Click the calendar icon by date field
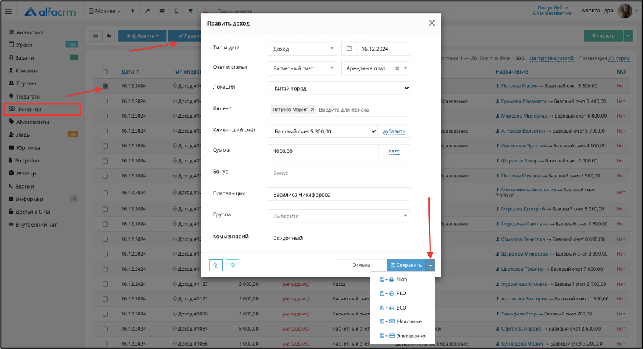644x349 pixels. [x=349, y=49]
